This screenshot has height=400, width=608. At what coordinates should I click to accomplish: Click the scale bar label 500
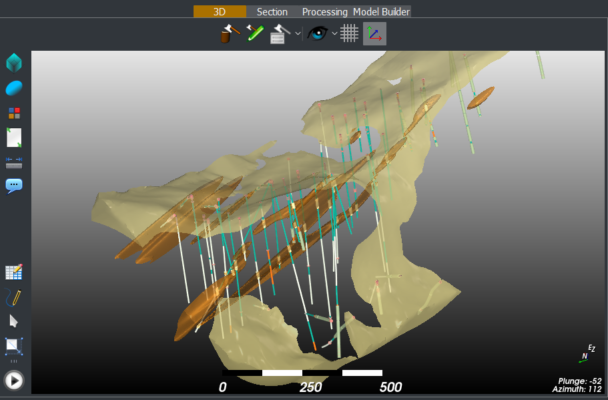pos(390,387)
